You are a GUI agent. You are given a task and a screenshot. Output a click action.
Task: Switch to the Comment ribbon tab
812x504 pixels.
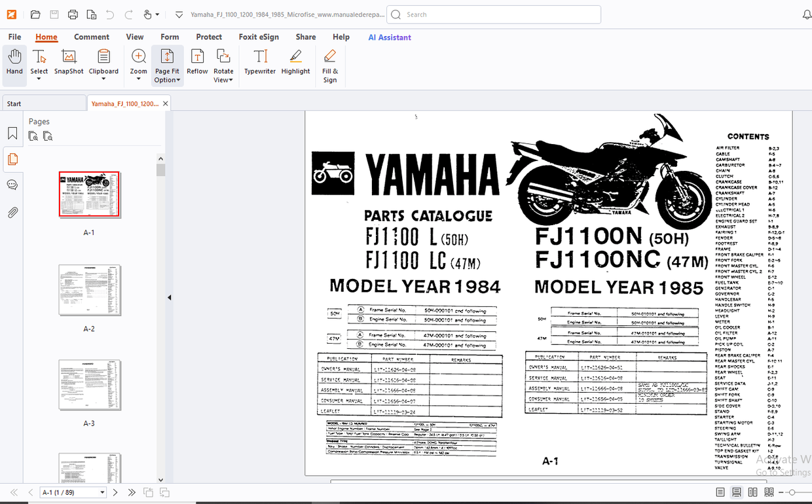click(x=92, y=37)
